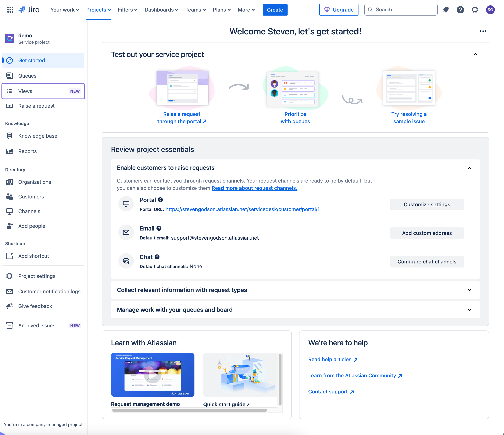504x435 pixels.
Task: Collapse Test out your service project
Action: tap(475, 54)
